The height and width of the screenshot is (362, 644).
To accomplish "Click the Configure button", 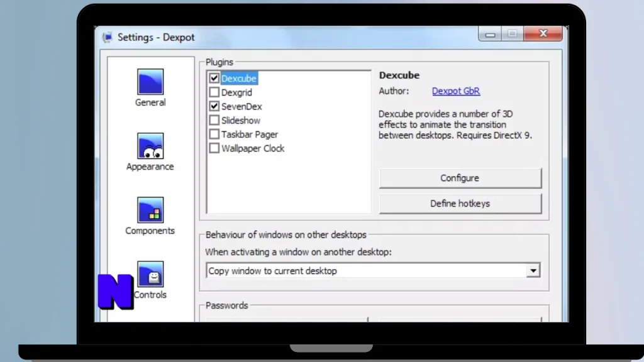I will pyautogui.click(x=460, y=178).
